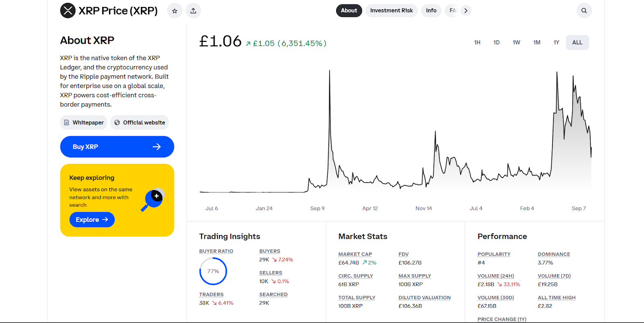Click the document icon beside Whitepaper
This screenshot has width=644, height=323.
pos(66,122)
